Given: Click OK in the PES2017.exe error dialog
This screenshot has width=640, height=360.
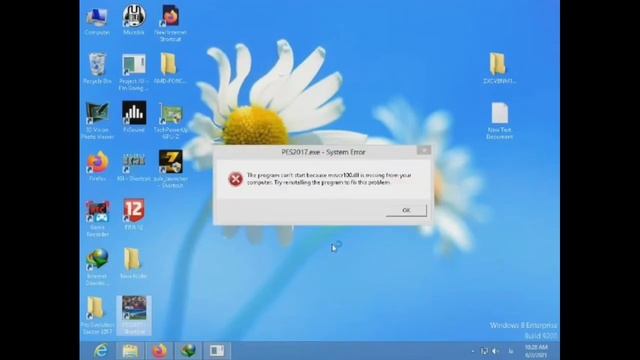Looking at the screenshot, I should pyautogui.click(x=406, y=210).
